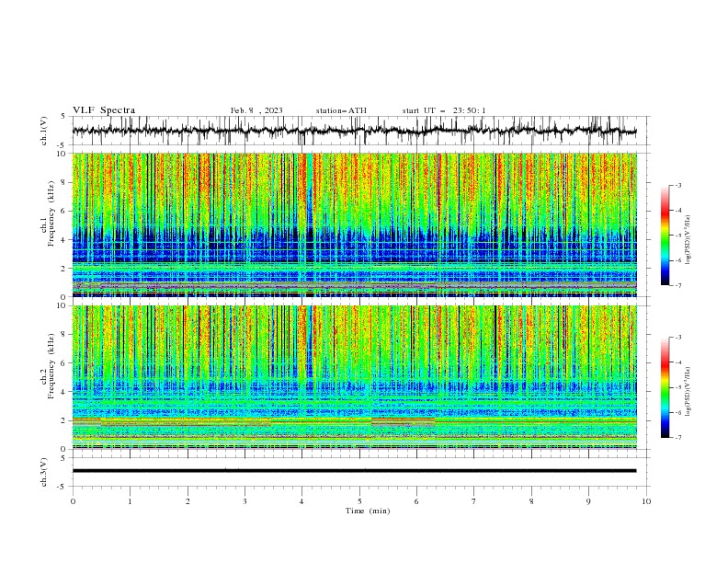The height and width of the screenshot is (563, 728).
Task: Click the time axis tick label "7"
Action: tap(474, 501)
